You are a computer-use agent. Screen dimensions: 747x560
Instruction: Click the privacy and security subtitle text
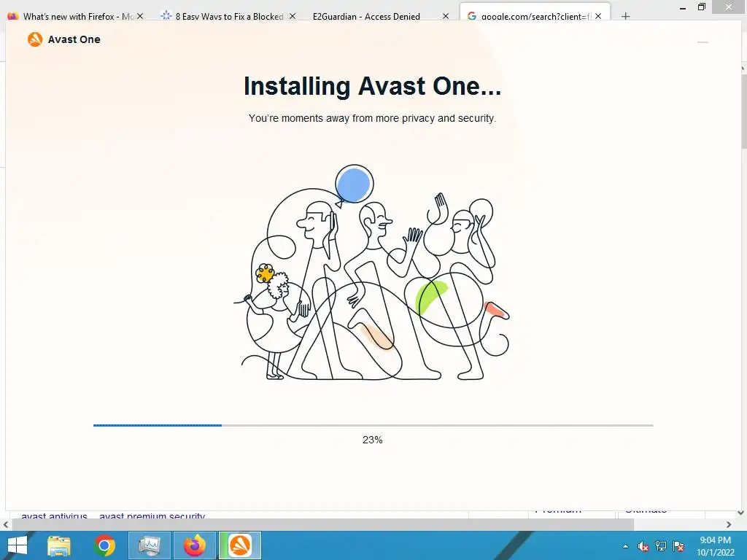coord(373,118)
